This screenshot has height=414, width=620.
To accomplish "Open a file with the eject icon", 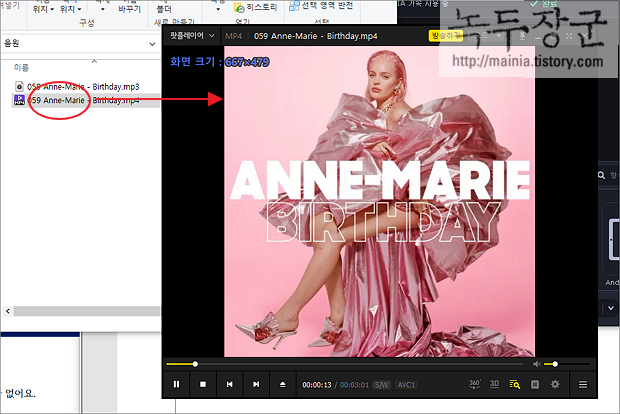I will tap(282, 384).
